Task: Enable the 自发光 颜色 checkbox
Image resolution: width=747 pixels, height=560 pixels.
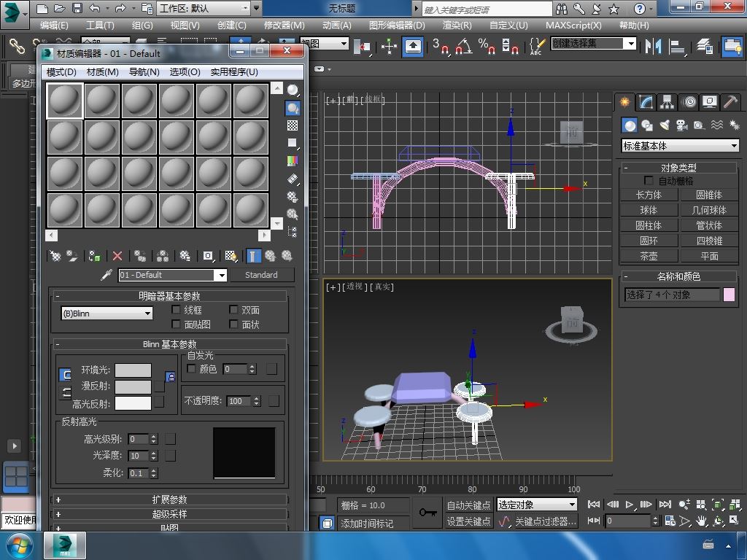Action: [x=192, y=368]
